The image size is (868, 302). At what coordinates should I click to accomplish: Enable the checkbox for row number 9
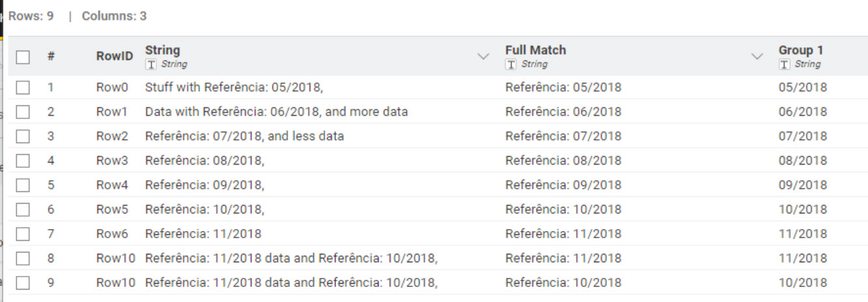pos(23,282)
